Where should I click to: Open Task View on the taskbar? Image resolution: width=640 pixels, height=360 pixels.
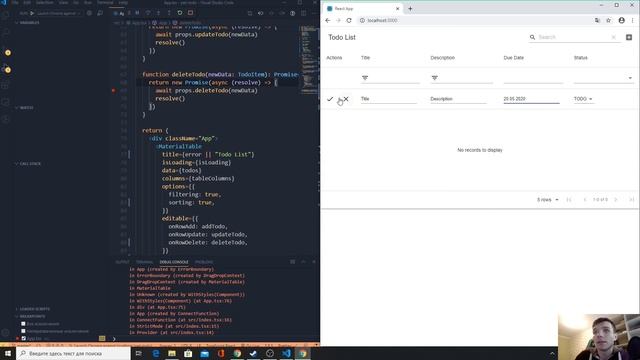click(x=139, y=353)
